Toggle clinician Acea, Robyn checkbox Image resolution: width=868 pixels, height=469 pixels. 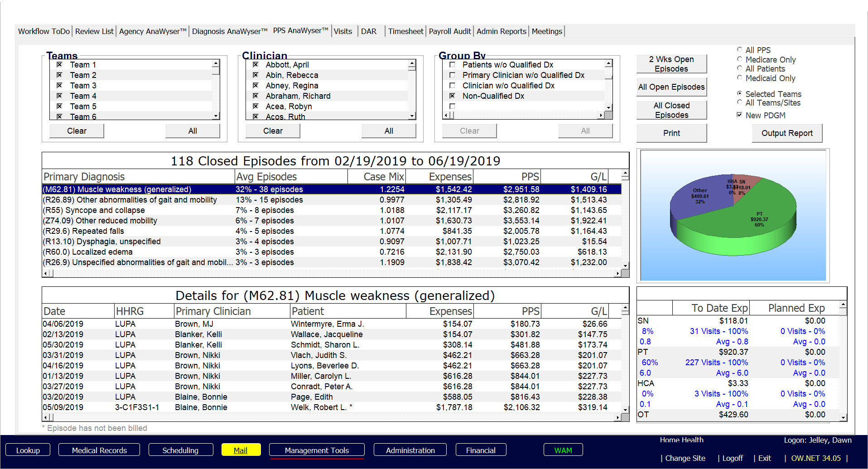[x=256, y=106]
